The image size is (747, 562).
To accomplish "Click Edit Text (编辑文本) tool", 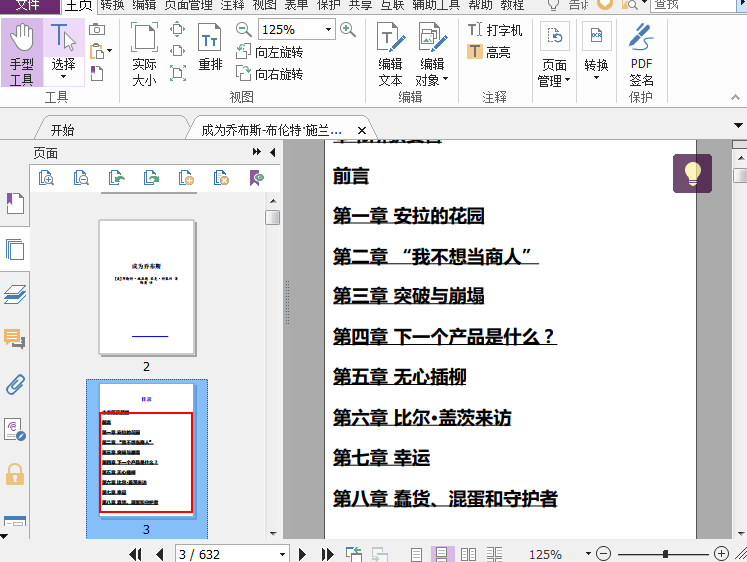I will [x=391, y=54].
